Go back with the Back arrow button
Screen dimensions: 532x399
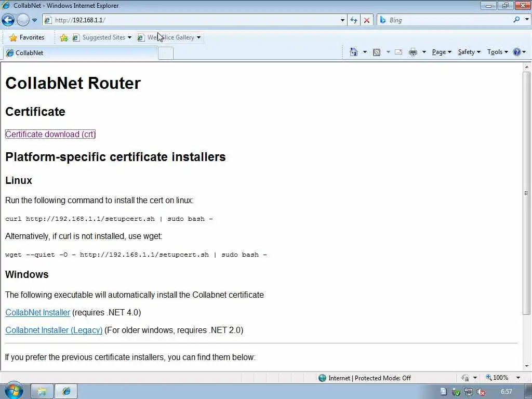tap(8, 20)
